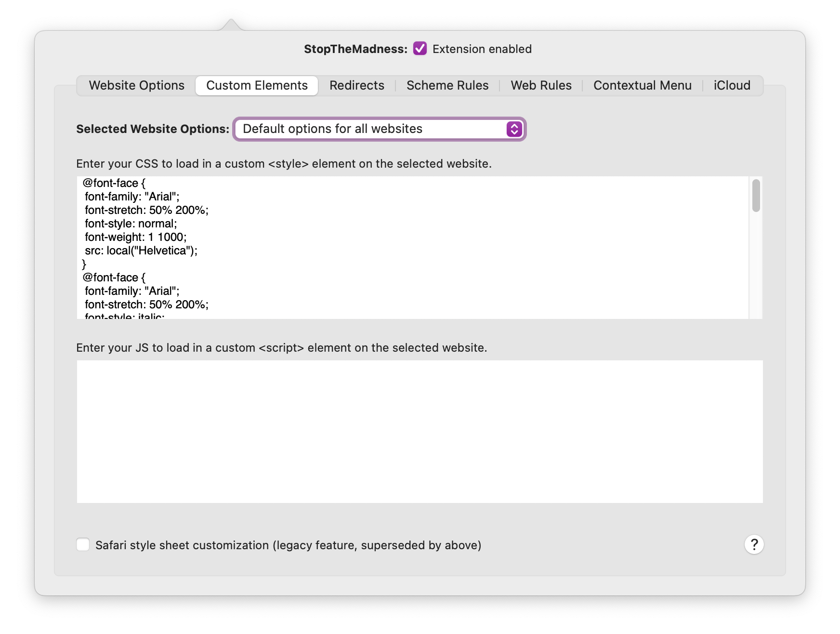Disable the Extension enabled checkbox
This screenshot has height=634, width=840.
point(420,49)
